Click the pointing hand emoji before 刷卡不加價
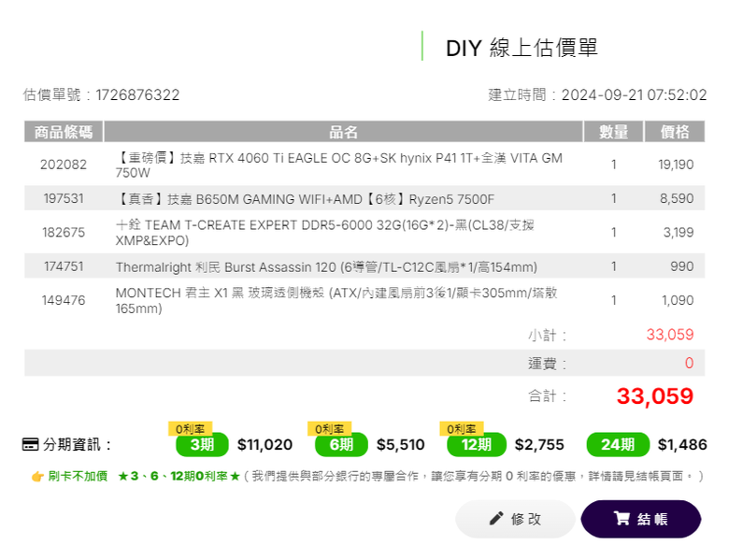Screen dimensions: 729x560 [37, 476]
